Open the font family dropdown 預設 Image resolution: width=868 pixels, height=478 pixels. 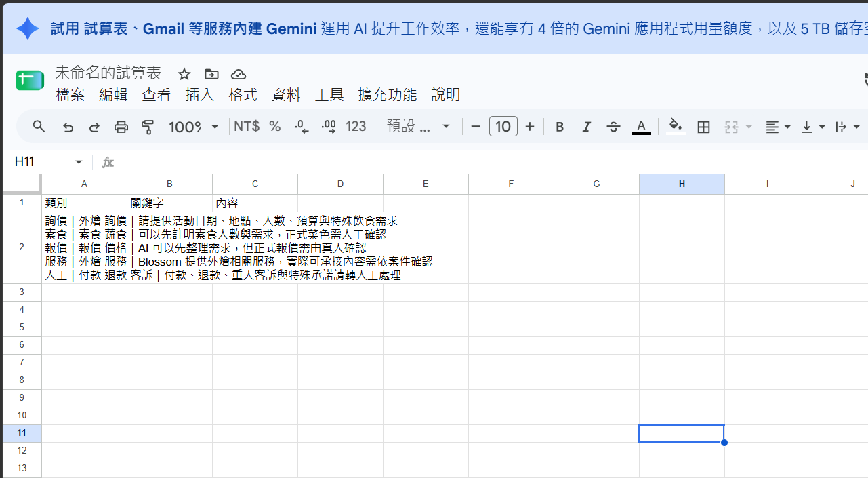tap(418, 127)
